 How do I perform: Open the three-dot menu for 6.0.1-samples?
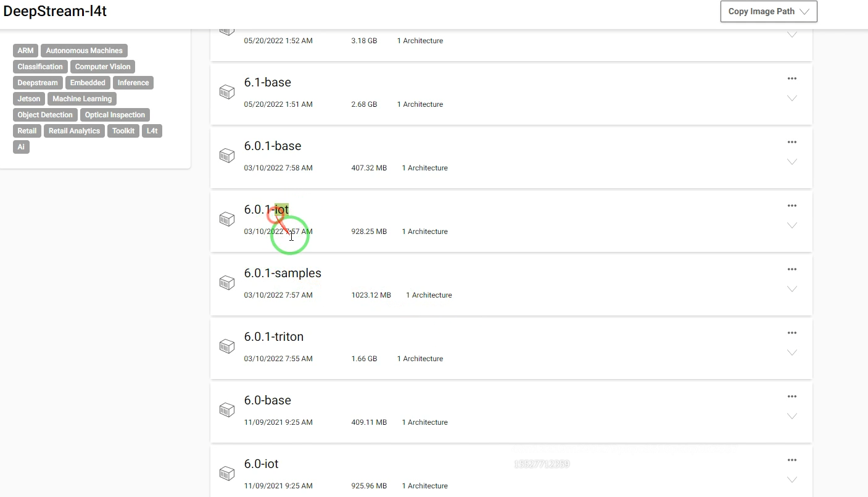pos(792,269)
